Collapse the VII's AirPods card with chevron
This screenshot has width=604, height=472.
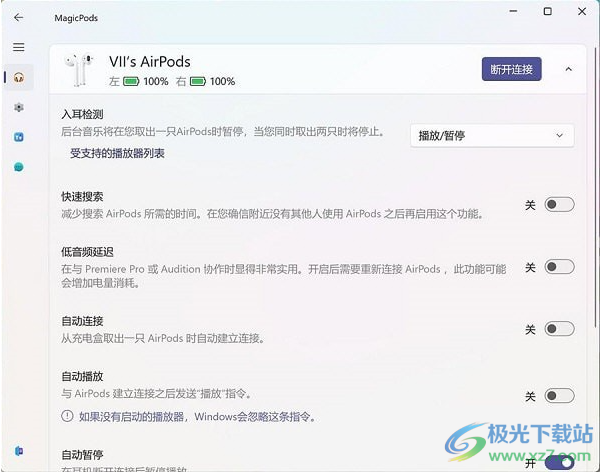pos(569,70)
